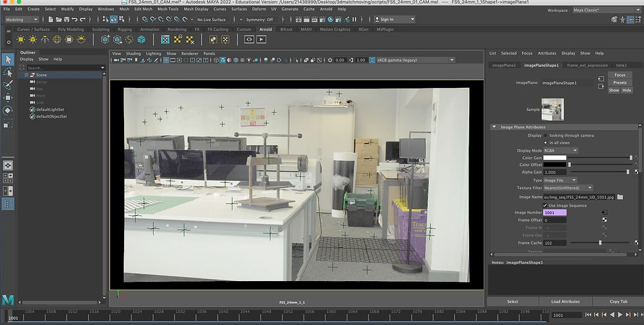This screenshot has width=644, height=325.
Task: Switch to the Bifrost shelf tab
Action: [x=287, y=30]
